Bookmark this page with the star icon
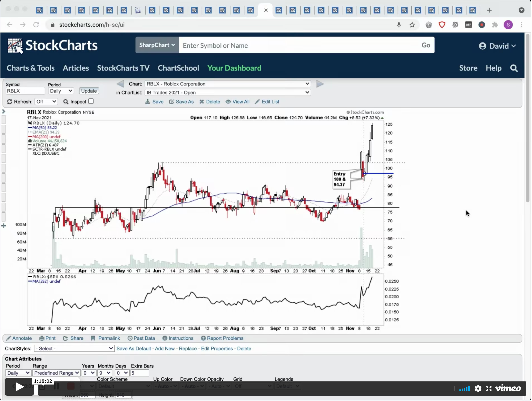This screenshot has height=401, width=532. (x=412, y=24)
